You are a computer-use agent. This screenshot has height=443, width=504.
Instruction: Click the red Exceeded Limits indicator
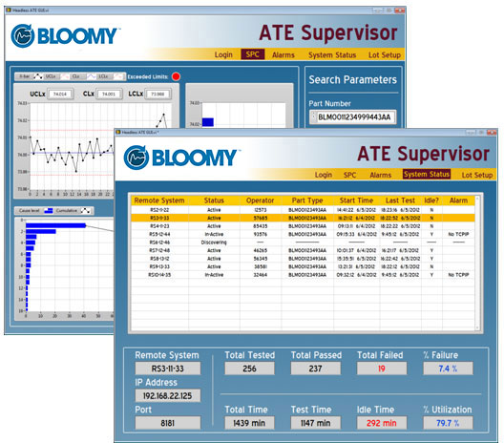point(176,76)
